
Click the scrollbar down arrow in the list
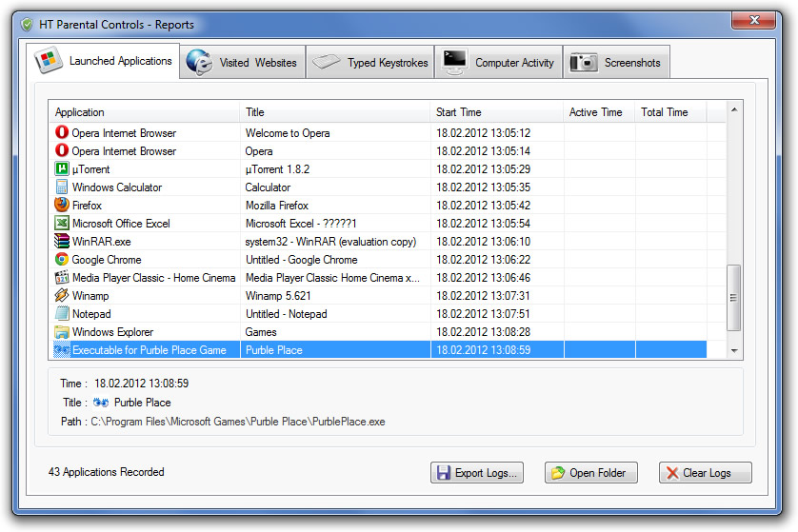click(x=734, y=350)
